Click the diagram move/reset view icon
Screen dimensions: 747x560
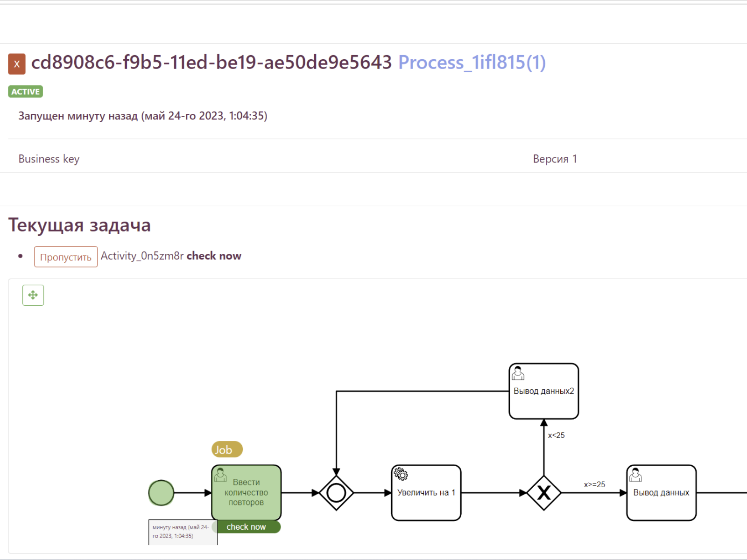coord(33,295)
